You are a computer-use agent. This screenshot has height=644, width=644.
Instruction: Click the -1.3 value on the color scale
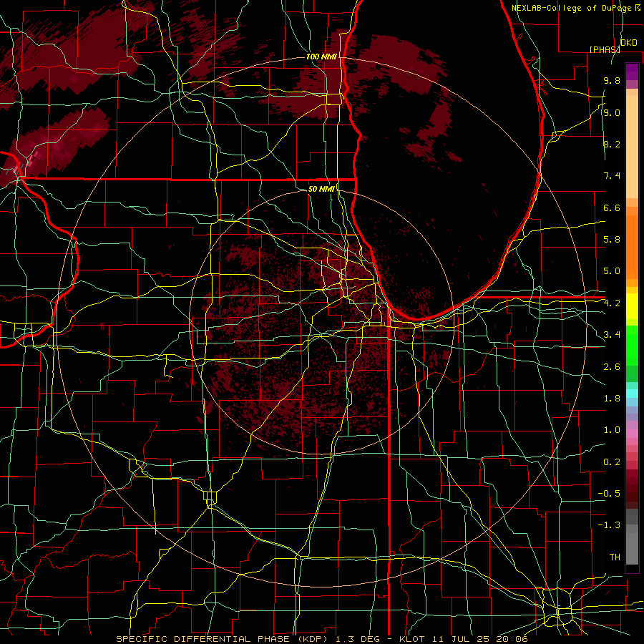pyautogui.click(x=609, y=525)
